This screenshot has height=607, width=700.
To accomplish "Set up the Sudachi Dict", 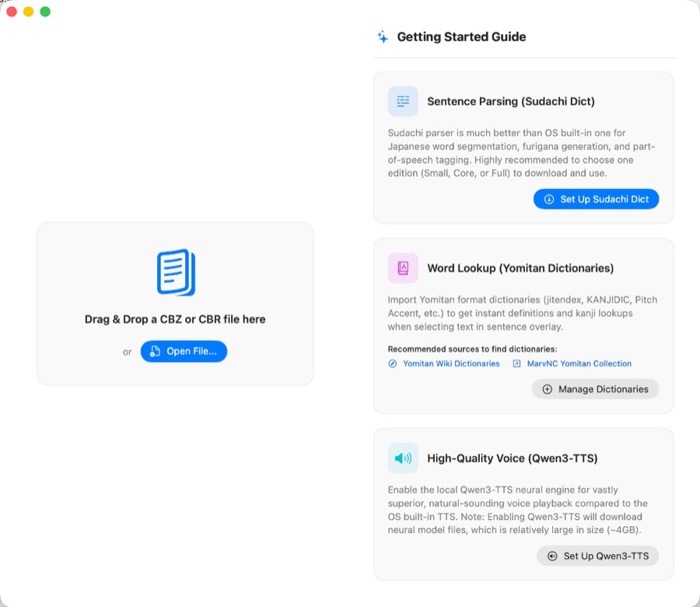I will 596,199.
